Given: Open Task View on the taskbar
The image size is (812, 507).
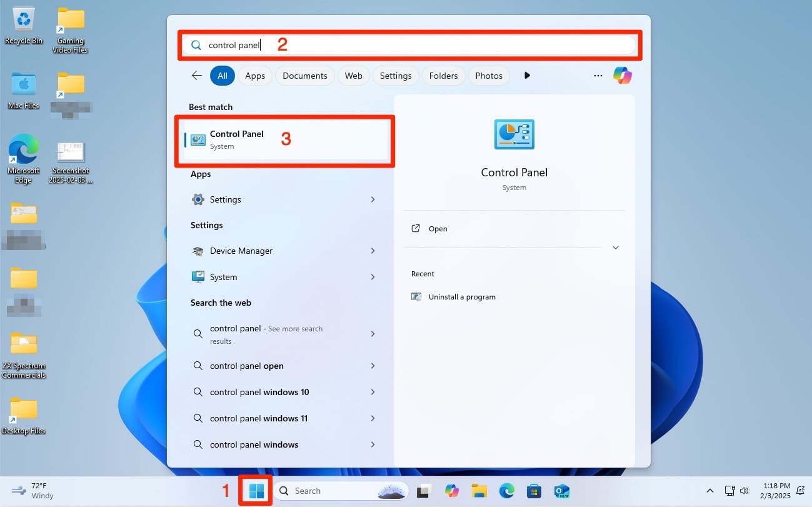Looking at the screenshot, I should [424, 491].
